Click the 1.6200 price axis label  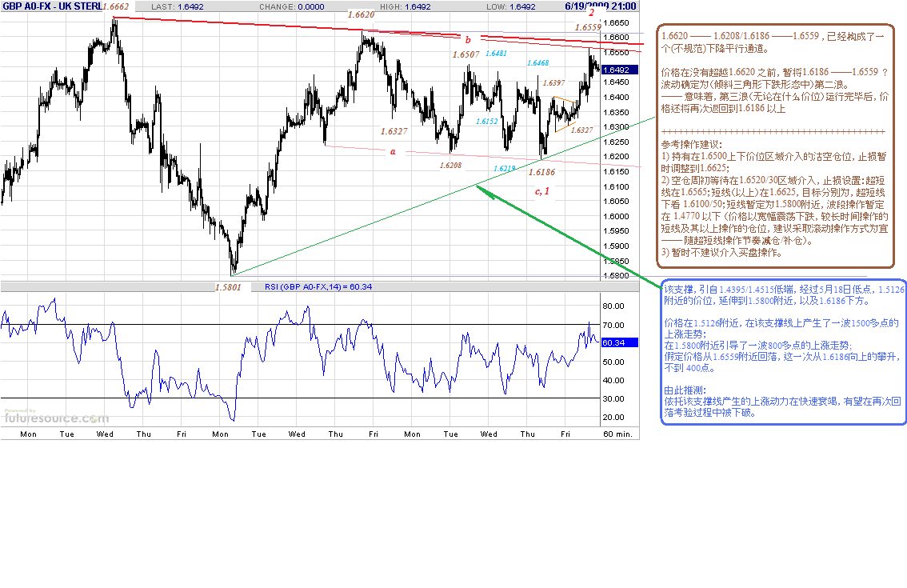(x=616, y=157)
